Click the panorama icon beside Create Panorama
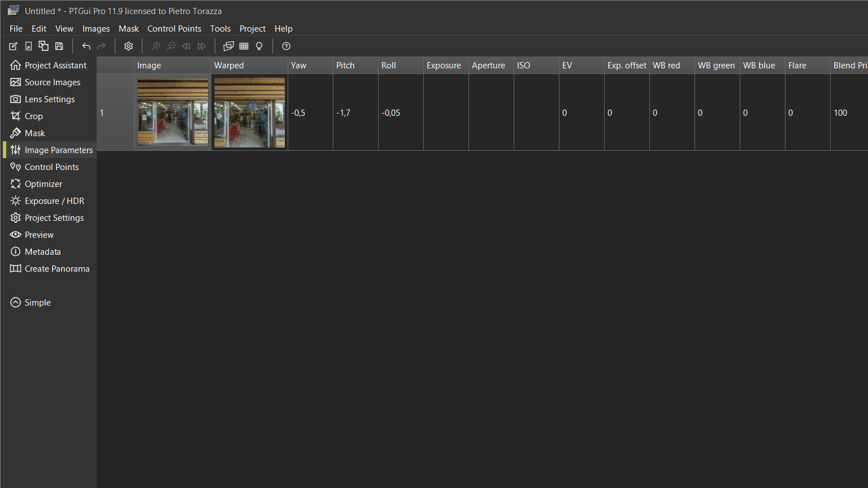 15,268
